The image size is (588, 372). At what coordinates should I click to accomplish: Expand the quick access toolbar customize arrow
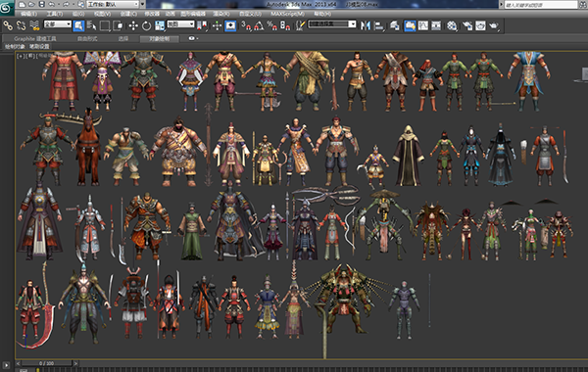tap(142, 5)
